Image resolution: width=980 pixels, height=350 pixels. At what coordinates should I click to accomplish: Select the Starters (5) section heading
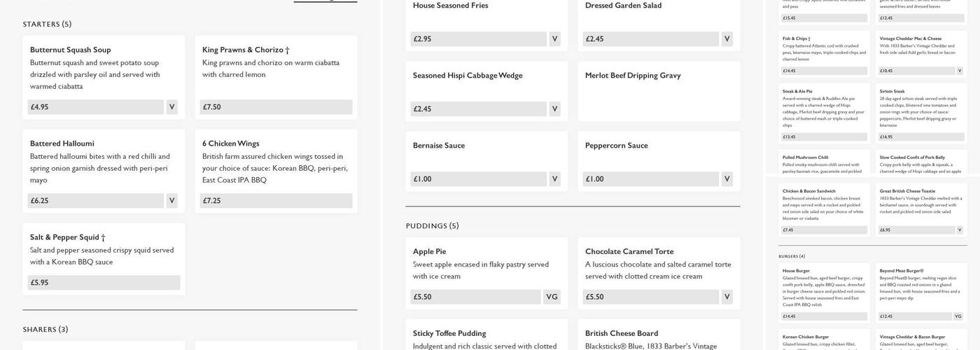(x=47, y=24)
